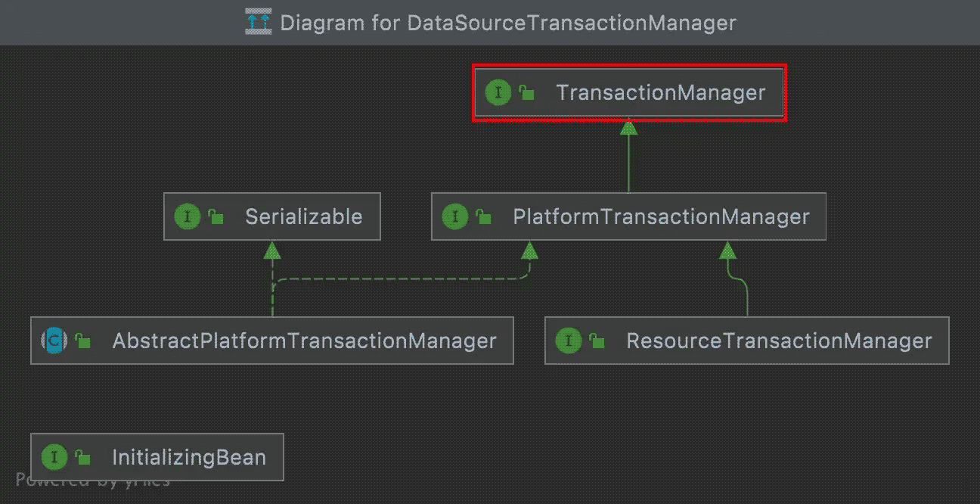Click the green lock icon on InitializingBean
Viewport: 980px width, 504px height.
pyautogui.click(x=82, y=459)
